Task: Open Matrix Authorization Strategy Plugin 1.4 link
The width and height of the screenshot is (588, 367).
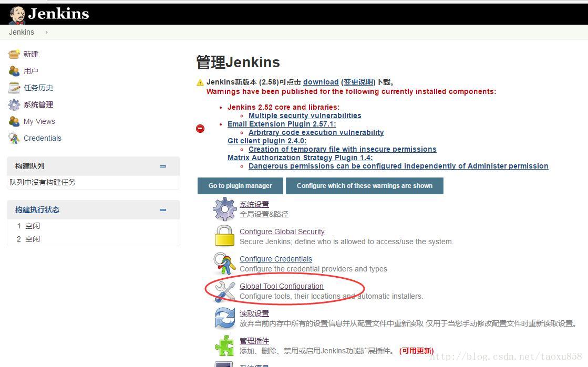Action: [300, 158]
